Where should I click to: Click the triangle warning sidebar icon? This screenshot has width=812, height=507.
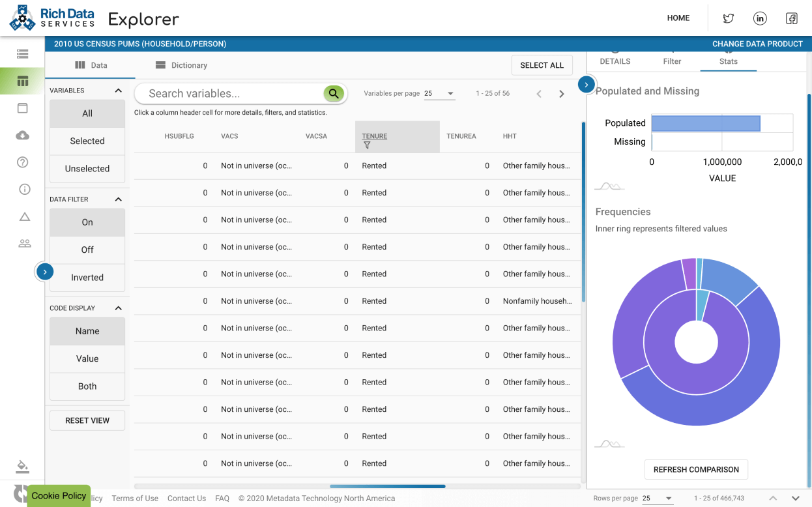click(x=25, y=216)
